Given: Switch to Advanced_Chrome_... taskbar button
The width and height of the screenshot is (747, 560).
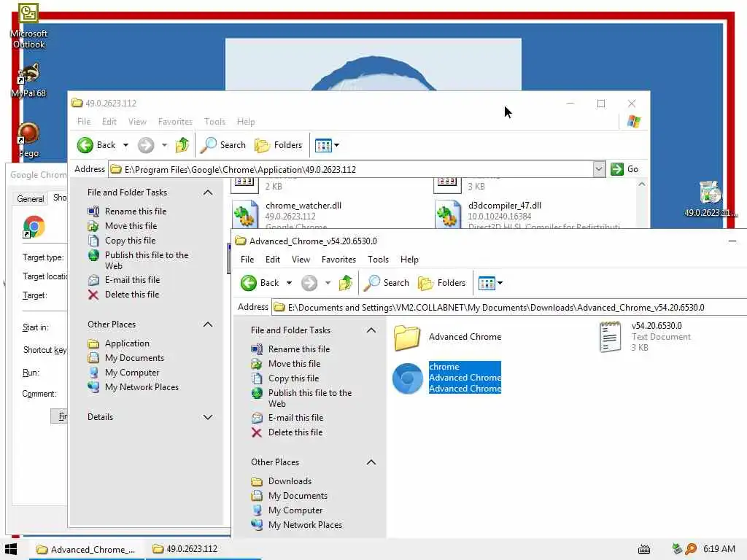Looking at the screenshot, I should pos(86,550).
